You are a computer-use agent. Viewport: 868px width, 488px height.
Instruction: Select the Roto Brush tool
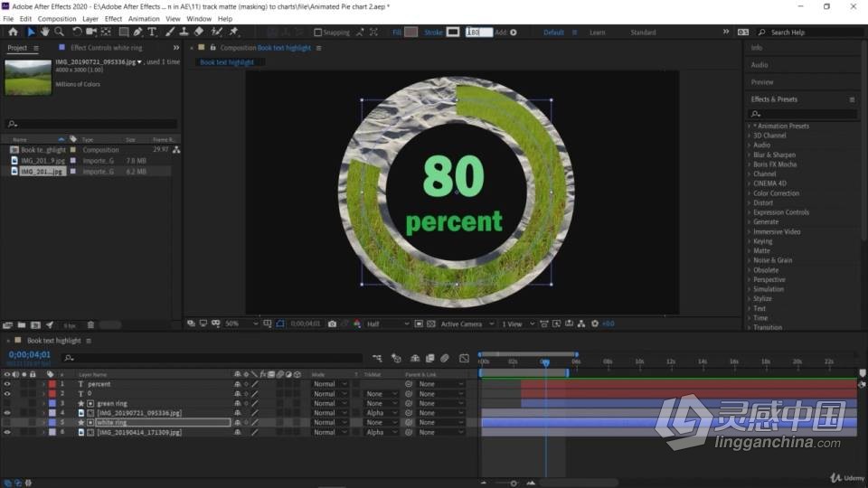[217, 33]
